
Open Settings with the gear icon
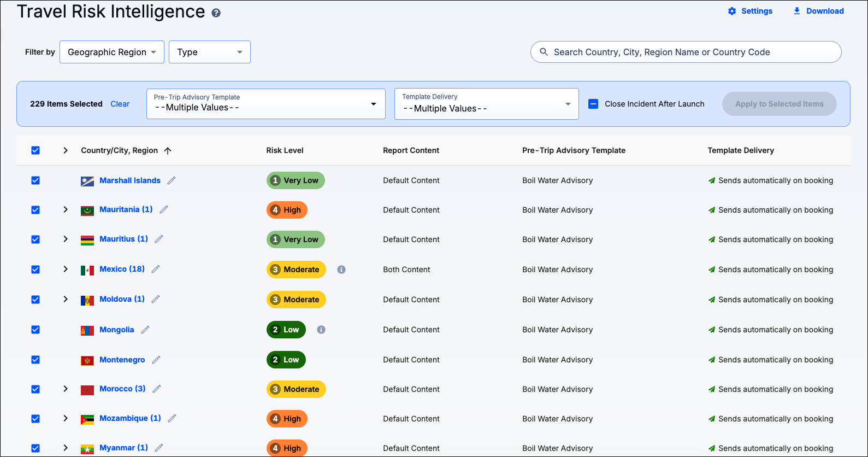click(732, 11)
